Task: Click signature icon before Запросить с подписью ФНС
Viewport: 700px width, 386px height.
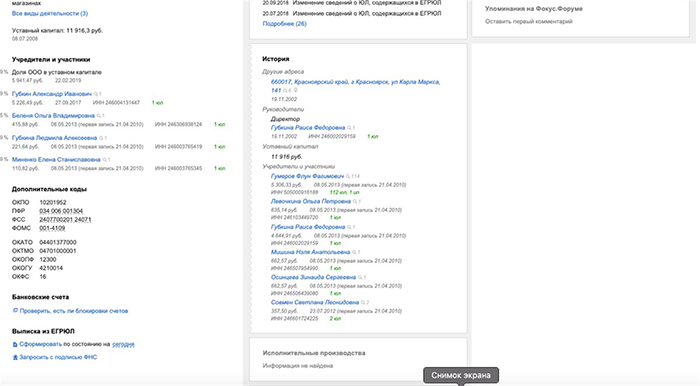Action: tap(15, 357)
